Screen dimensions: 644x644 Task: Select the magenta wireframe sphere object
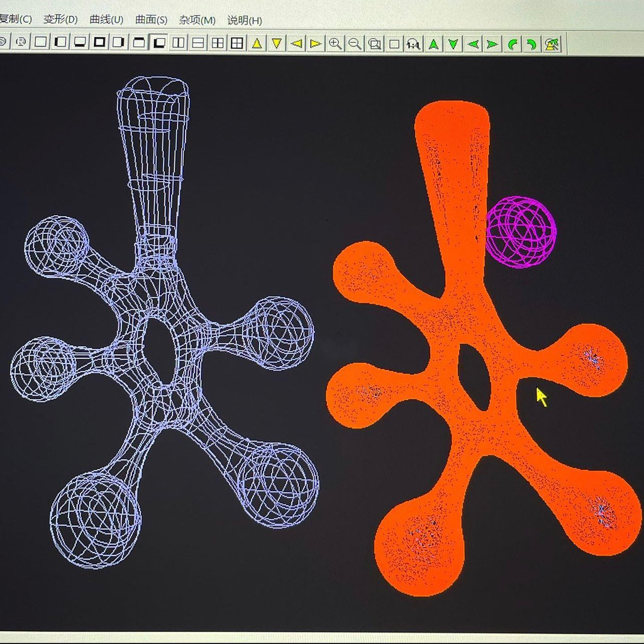coord(521,232)
